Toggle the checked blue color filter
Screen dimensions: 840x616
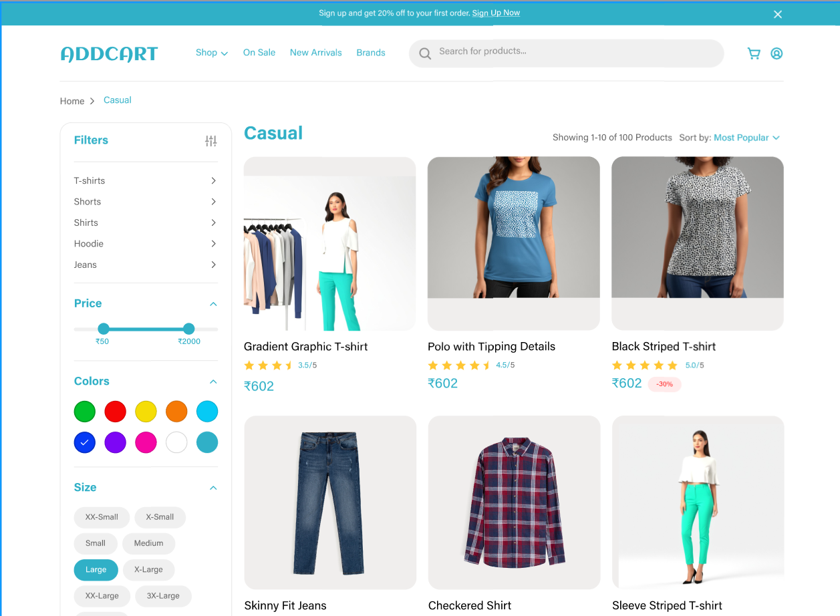[x=85, y=442]
